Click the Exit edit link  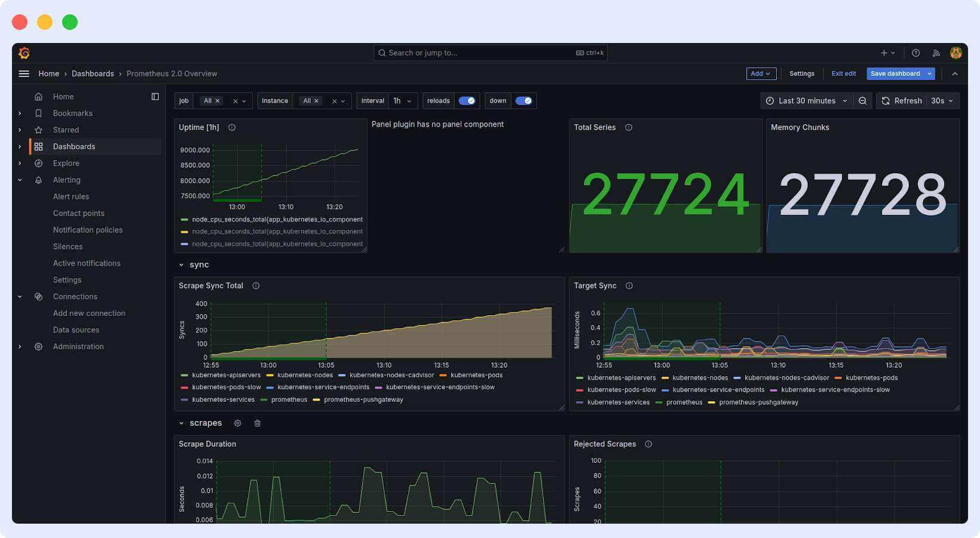[843, 73]
